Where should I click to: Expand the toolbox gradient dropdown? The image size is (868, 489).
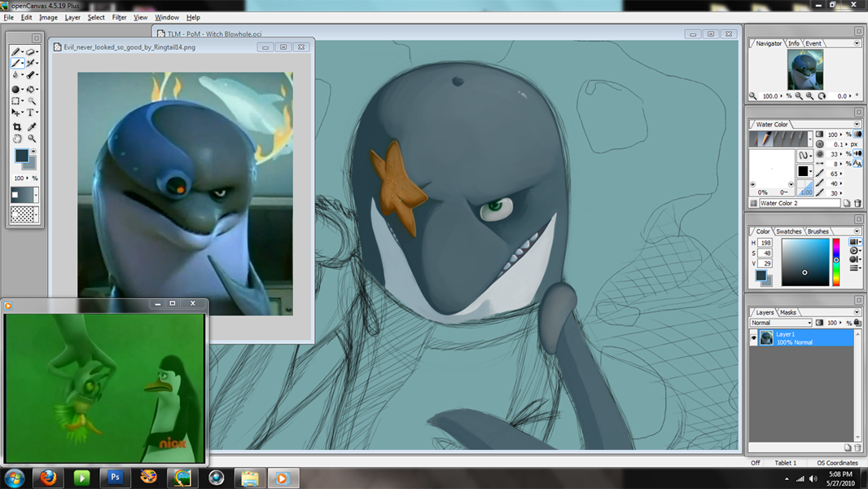(x=36, y=195)
